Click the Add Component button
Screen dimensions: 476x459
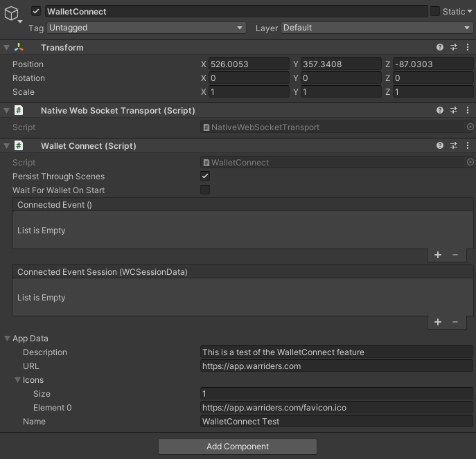coord(238,447)
